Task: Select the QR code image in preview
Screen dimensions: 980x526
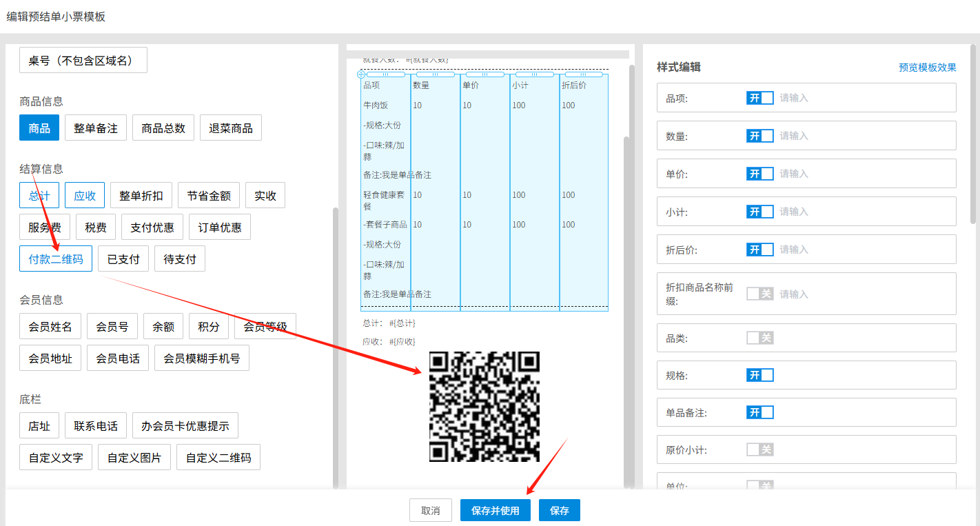Action: pyautogui.click(x=484, y=407)
